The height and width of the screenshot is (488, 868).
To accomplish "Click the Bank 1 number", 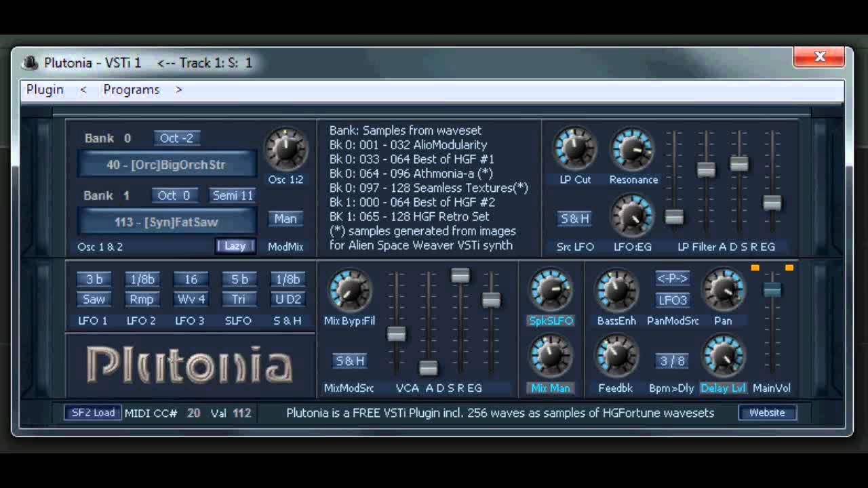I will point(126,195).
